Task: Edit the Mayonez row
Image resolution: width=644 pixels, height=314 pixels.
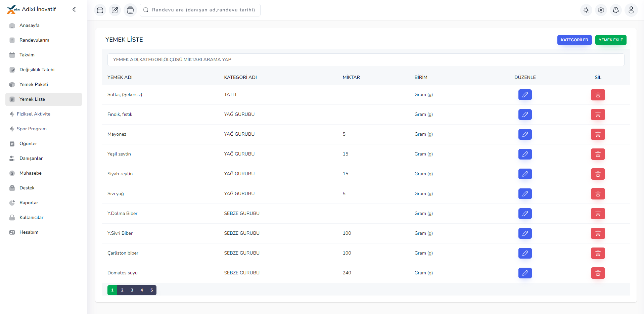Action: [x=525, y=134]
